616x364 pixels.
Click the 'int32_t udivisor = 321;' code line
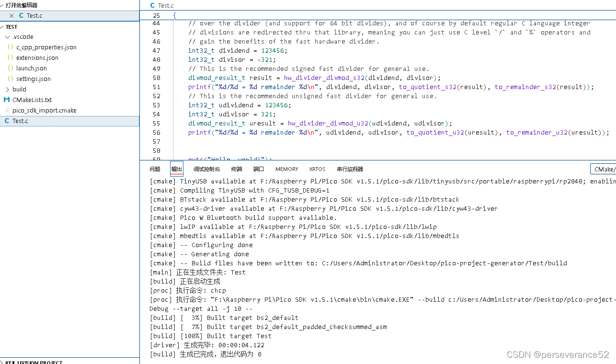[232, 114]
